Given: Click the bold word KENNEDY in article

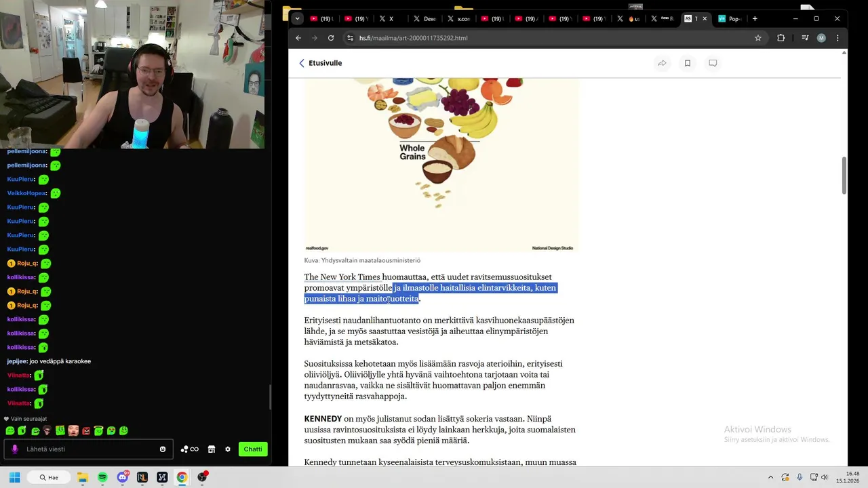Looking at the screenshot, I should click(x=323, y=419).
